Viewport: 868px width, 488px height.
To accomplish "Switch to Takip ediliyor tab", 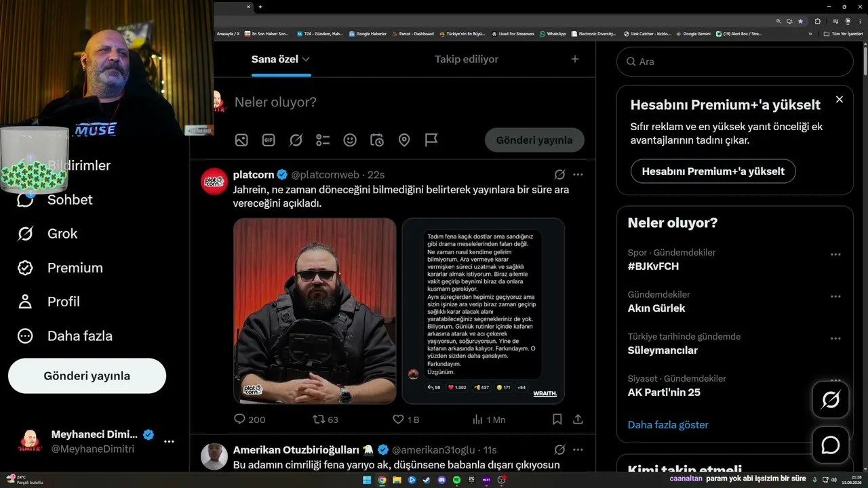I will click(x=467, y=59).
